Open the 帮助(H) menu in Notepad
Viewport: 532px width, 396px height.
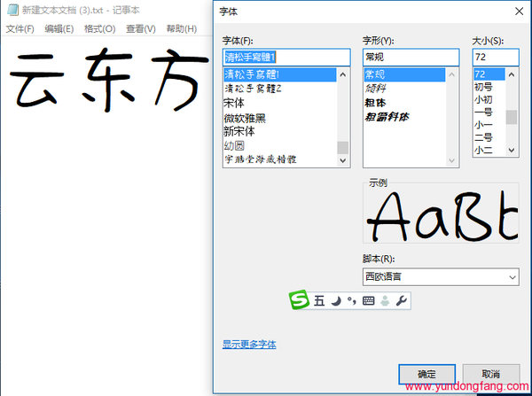(182, 29)
